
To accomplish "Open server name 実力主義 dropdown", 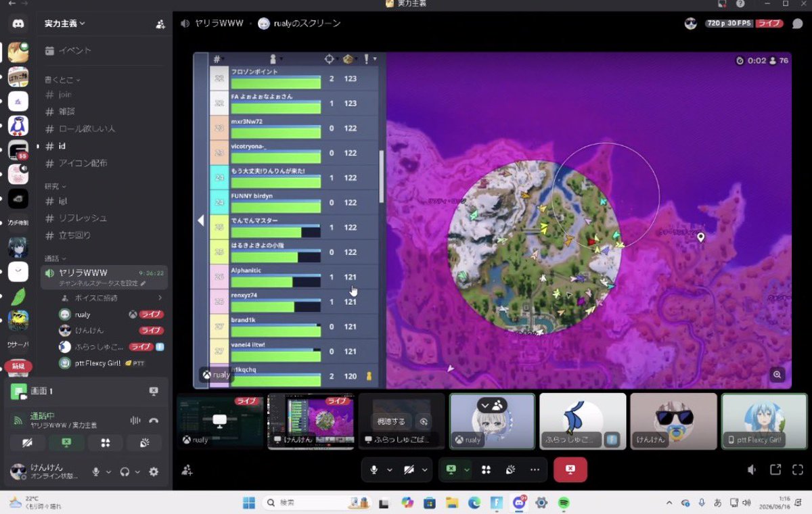I will (x=65, y=23).
